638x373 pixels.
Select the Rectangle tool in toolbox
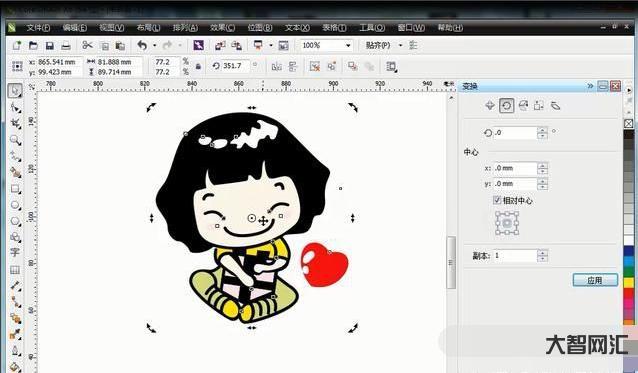[x=15, y=189]
